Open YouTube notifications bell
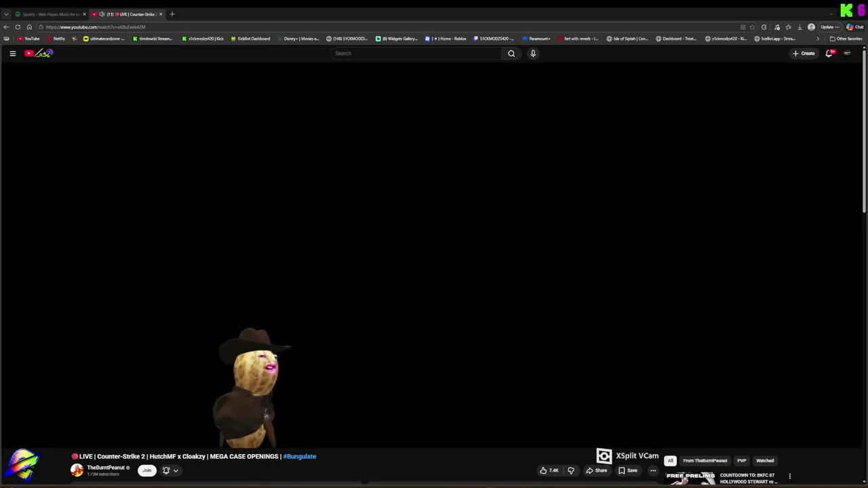Image resolution: width=868 pixels, height=488 pixels. (829, 54)
